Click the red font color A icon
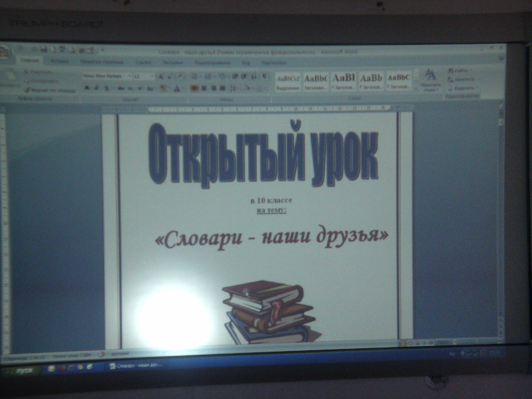 click(177, 89)
